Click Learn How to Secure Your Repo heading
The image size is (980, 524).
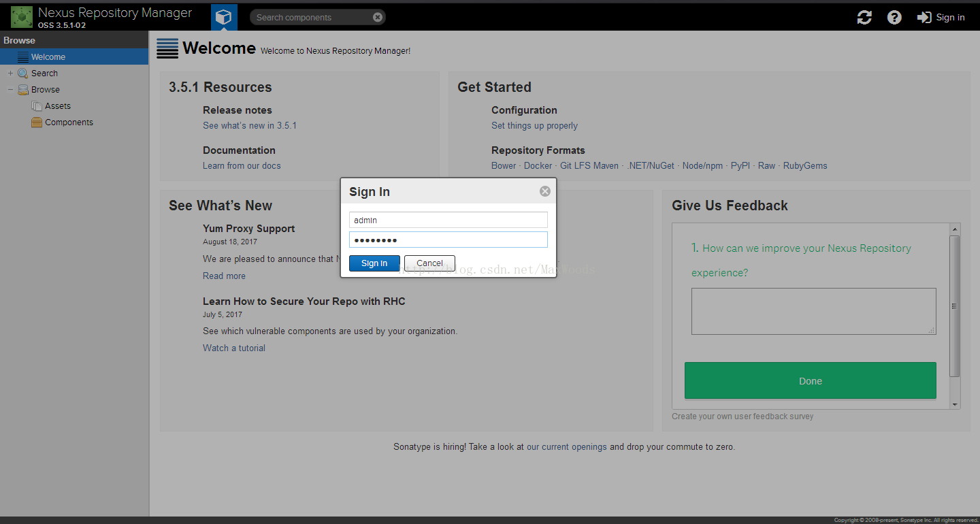[304, 301]
